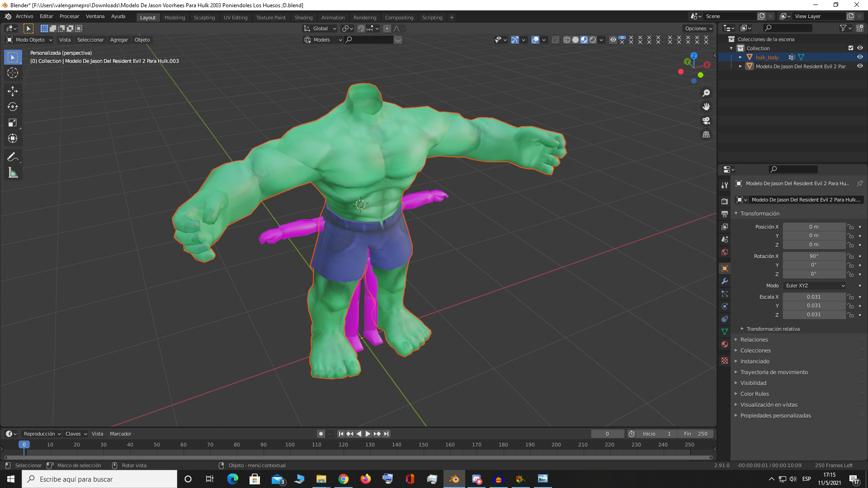Expand the Relaciones panel
This screenshot has width=868, height=488.
(754, 340)
